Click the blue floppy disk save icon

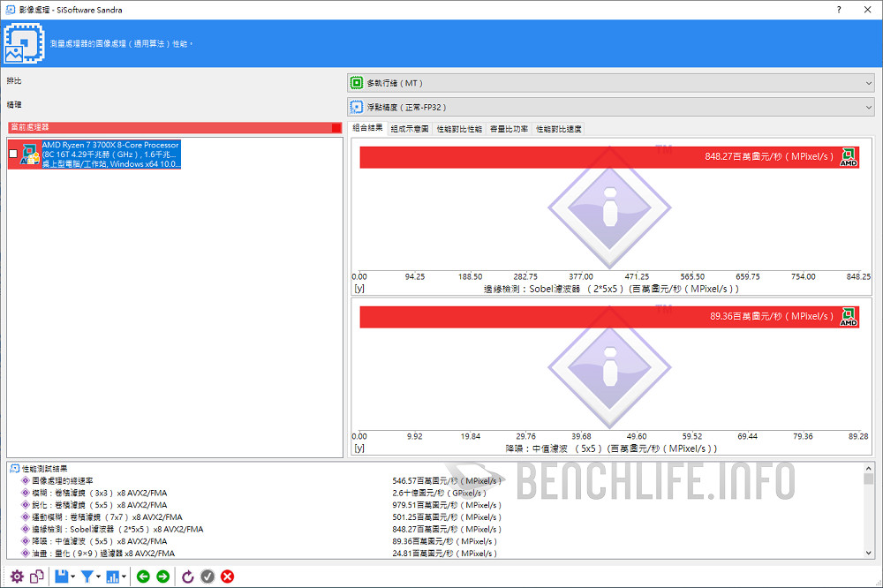[61, 577]
